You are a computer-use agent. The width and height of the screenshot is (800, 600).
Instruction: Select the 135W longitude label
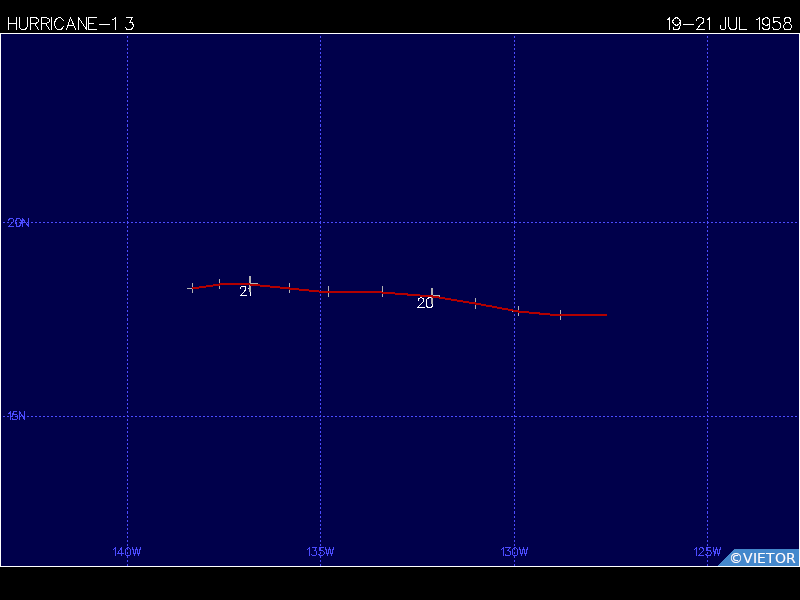(320, 552)
